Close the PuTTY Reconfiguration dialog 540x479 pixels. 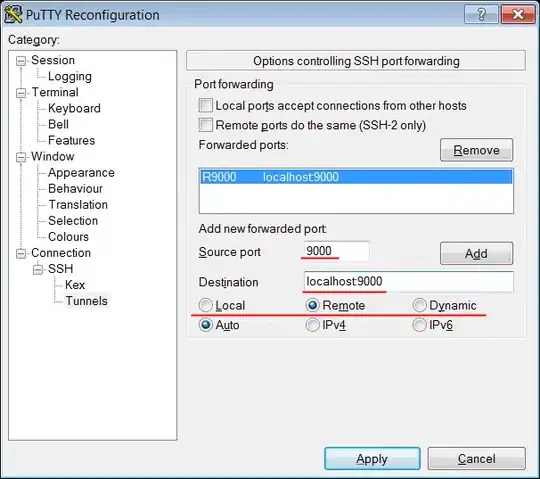coord(518,14)
